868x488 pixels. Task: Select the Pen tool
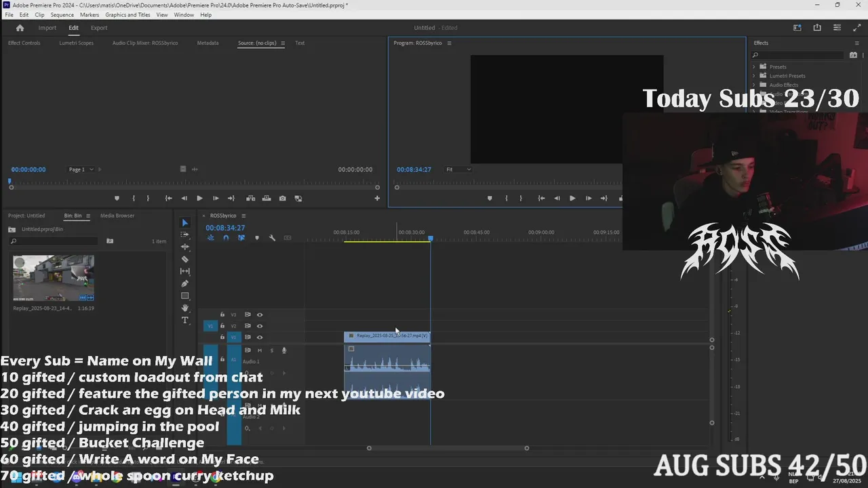click(185, 283)
